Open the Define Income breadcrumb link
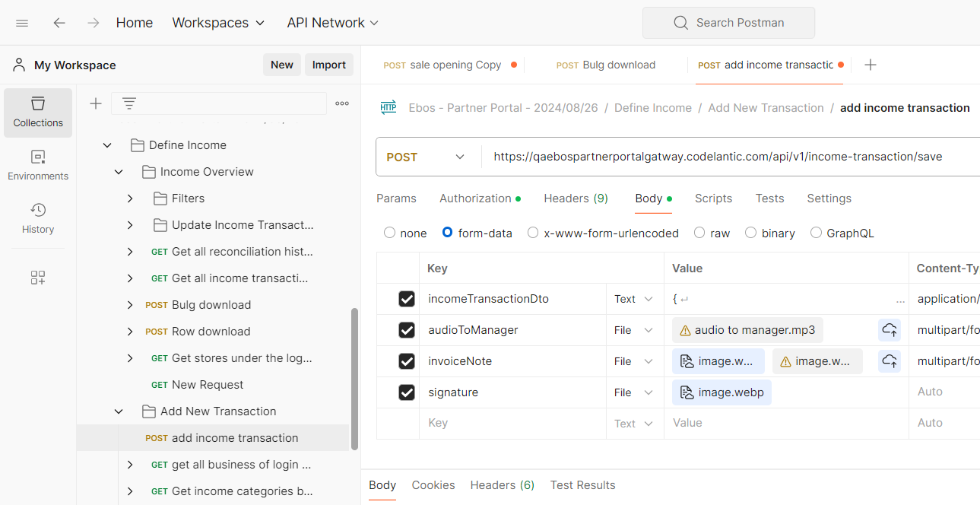The height and width of the screenshot is (505, 980). [x=653, y=108]
